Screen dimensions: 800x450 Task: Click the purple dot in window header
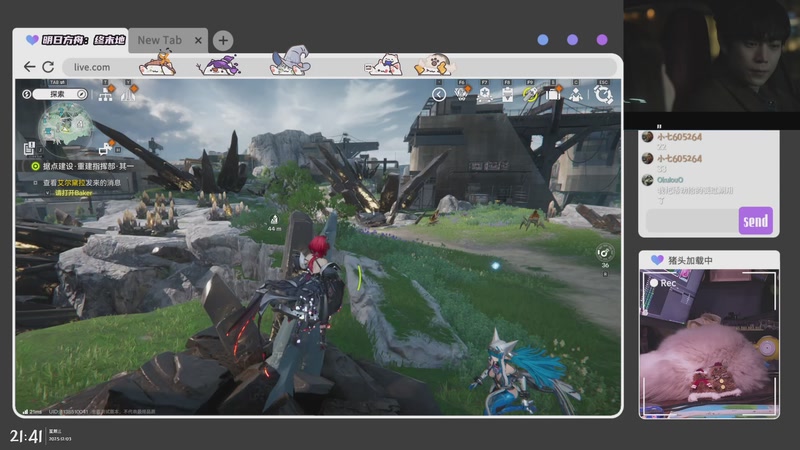[602, 40]
